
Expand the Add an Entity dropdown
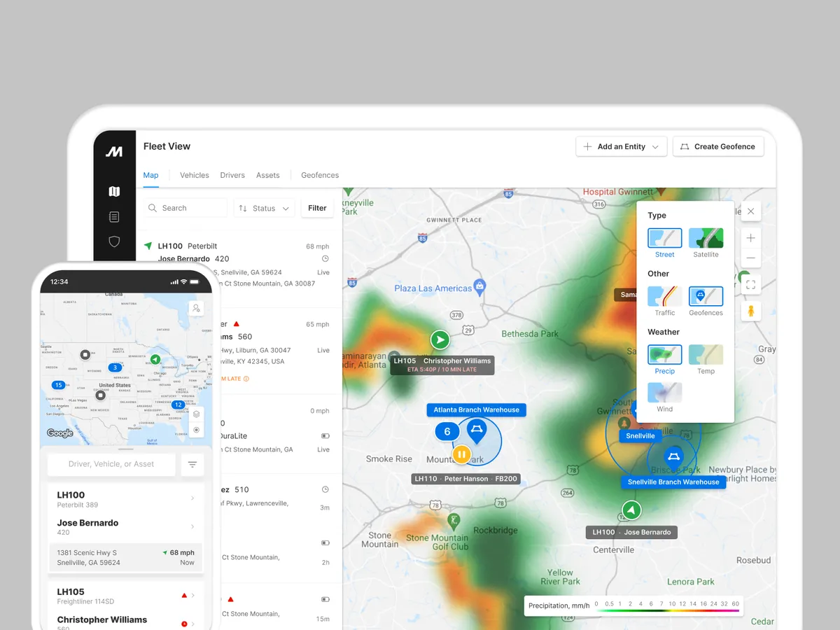pos(621,147)
